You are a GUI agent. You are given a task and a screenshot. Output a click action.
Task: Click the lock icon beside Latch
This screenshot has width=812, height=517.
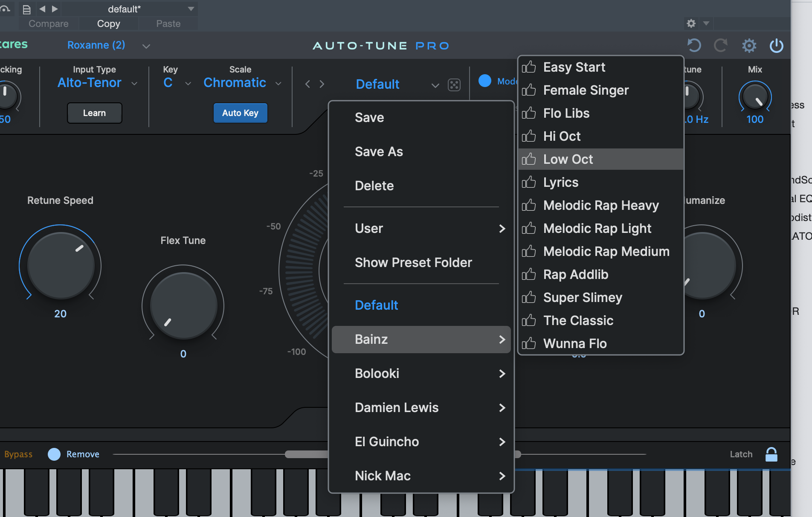tap(771, 454)
